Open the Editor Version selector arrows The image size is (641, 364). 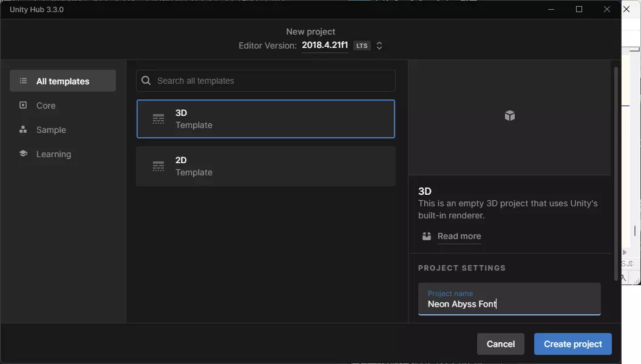point(379,45)
